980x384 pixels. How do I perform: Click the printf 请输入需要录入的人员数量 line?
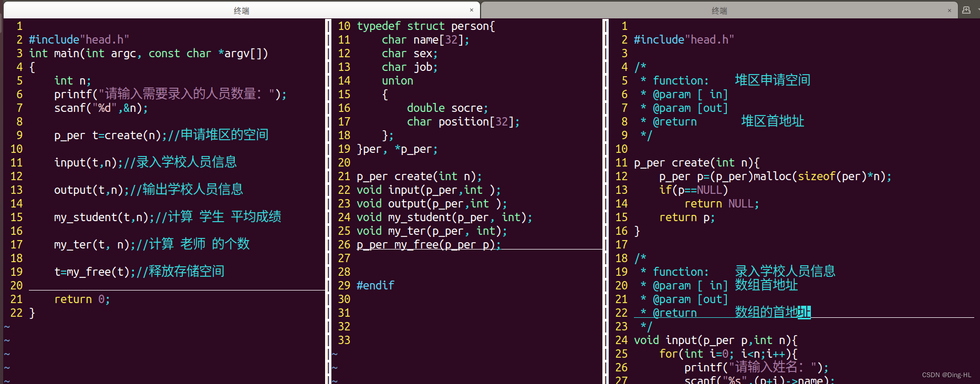(x=170, y=94)
